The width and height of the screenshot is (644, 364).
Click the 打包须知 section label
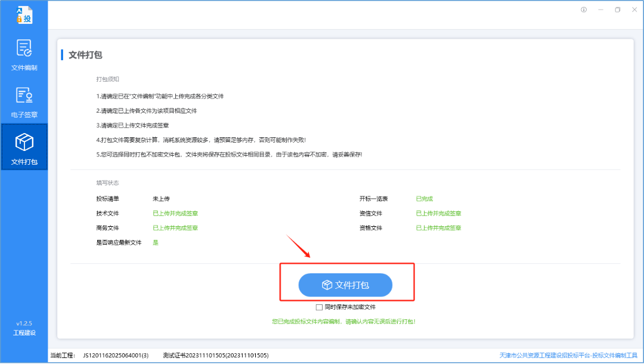pyautogui.click(x=107, y=79)
